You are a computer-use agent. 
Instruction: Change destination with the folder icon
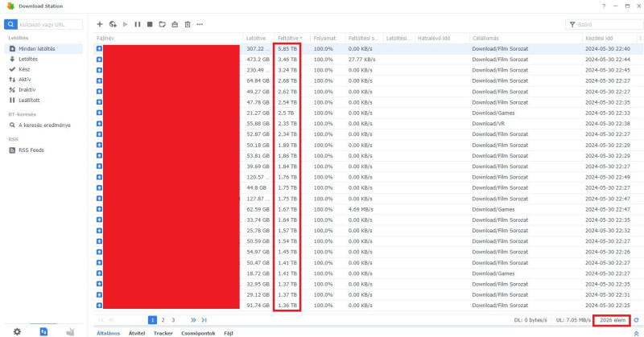click(x=163, y=24)
